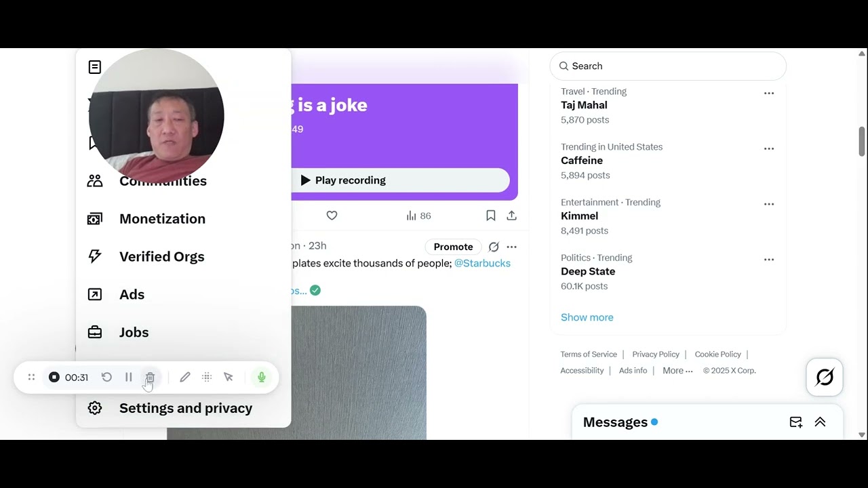This screenshot has width=868, height=488.
Task: View post analytics showing 86
Action: tap(418, 216)
